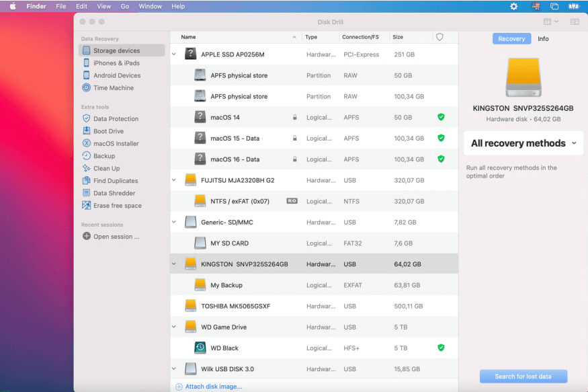
Task: Open the Data Protection tool
Action: (x=115, y=118)
